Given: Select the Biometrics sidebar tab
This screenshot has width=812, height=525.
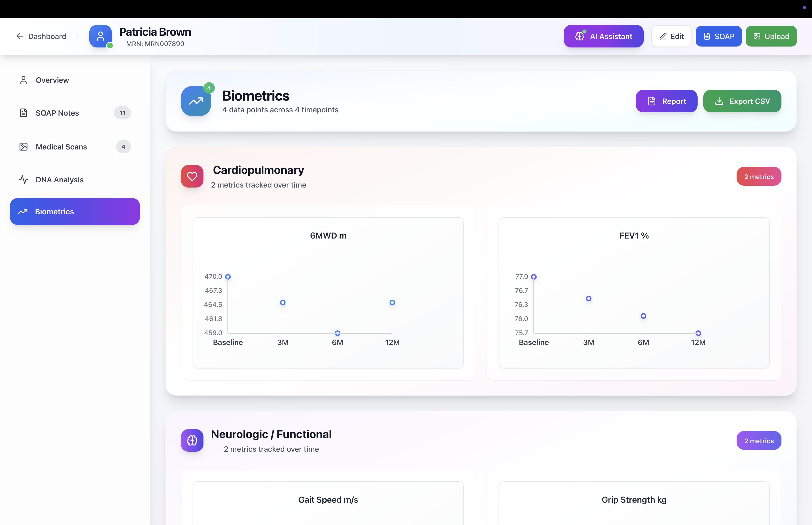Looking at the screenshot, I should tap(75, 211).
